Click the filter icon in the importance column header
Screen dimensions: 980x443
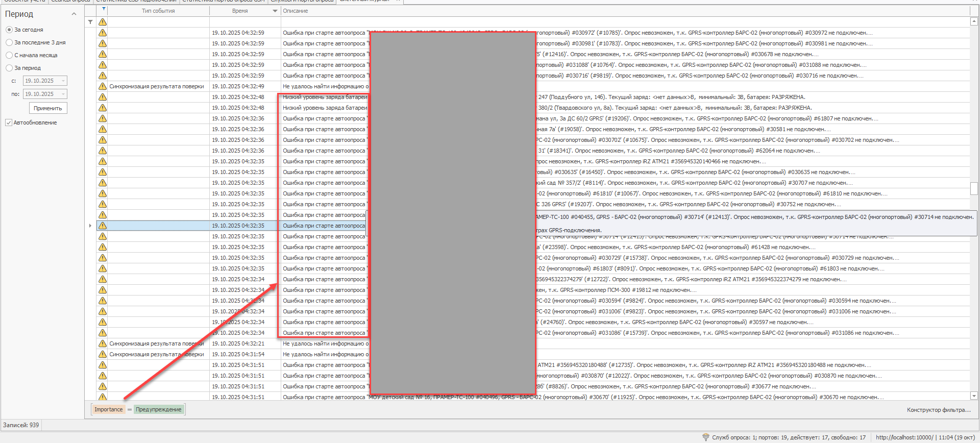(x=104, y=9)
